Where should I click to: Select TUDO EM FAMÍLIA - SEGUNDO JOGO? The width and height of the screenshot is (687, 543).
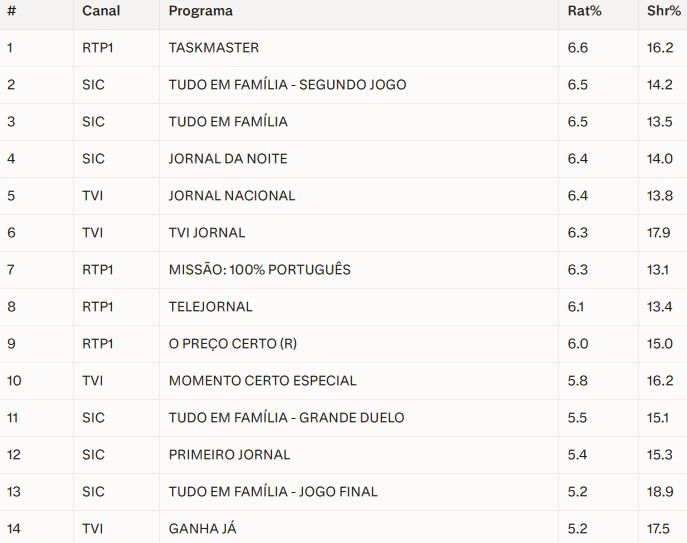(x=287, y=85)
